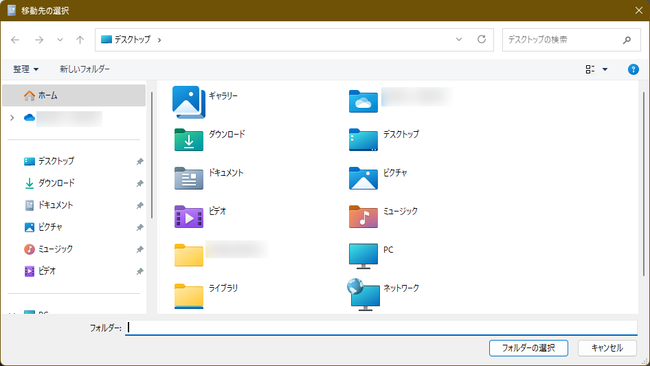Select the ライブラリ folder icon
The height and width of the screenshot is (366, 650).
[x=189, y=296]
